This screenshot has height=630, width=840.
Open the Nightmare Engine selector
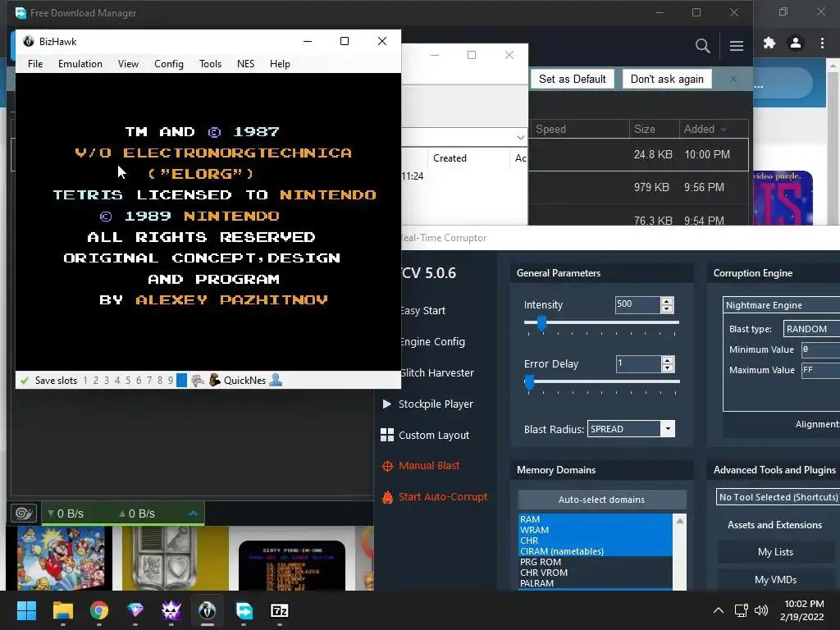point(782,305)
